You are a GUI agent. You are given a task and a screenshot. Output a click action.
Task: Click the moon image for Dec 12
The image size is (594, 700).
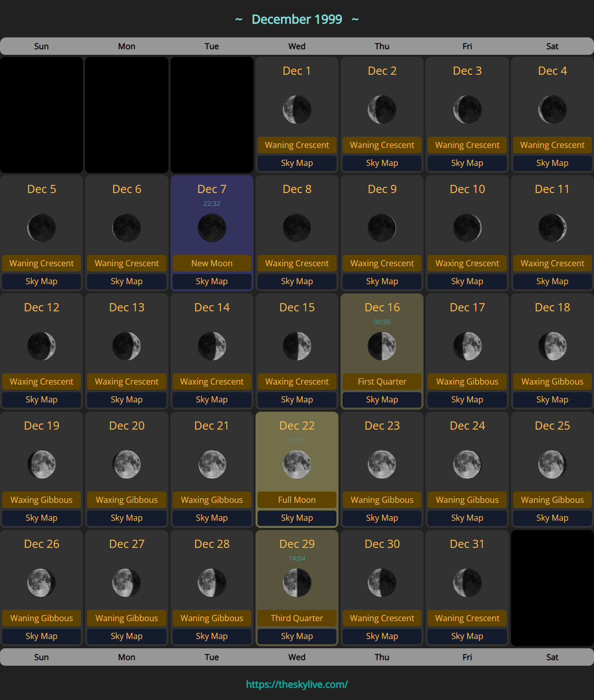(x=41, y=346)
